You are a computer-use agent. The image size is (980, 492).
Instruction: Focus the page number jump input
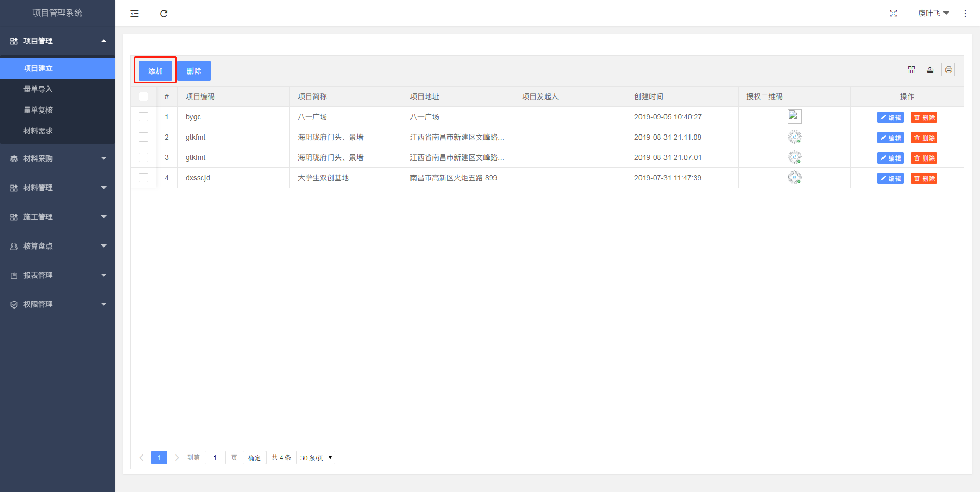(x=215, y=458)
